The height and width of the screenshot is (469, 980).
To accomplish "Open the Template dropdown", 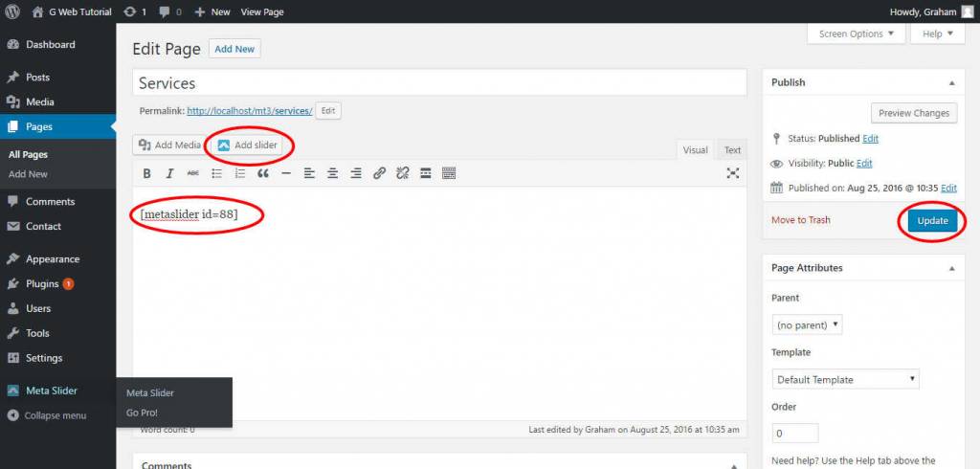I will point(845,380).
